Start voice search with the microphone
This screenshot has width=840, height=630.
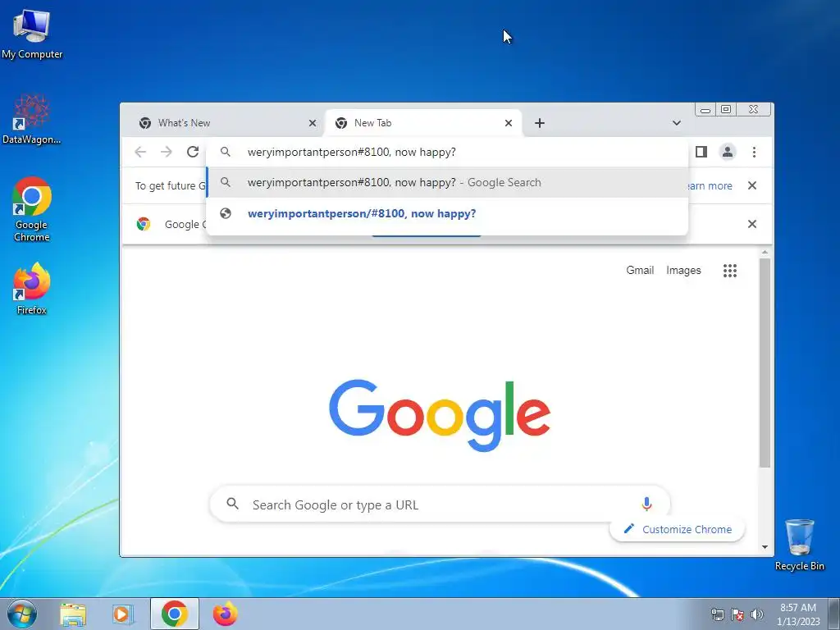[x=646, y=504]
